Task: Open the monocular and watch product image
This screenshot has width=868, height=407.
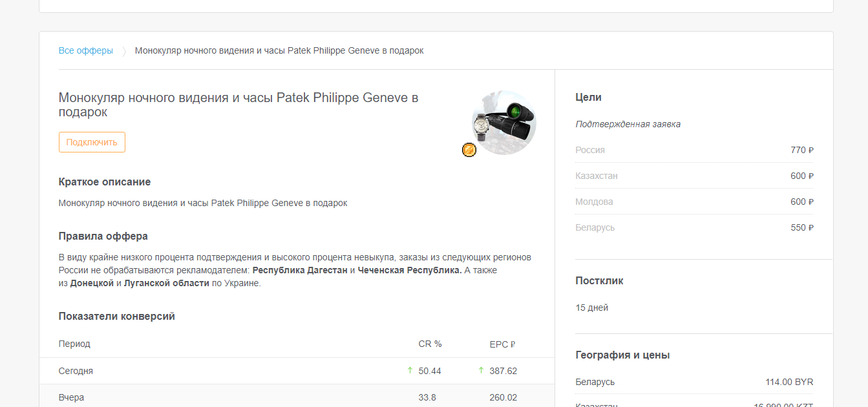Action: [504, 122]
